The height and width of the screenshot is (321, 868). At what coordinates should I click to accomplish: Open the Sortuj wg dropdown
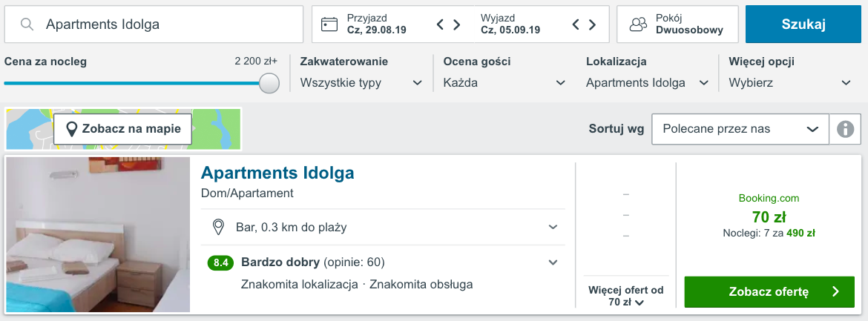[740, 129]
